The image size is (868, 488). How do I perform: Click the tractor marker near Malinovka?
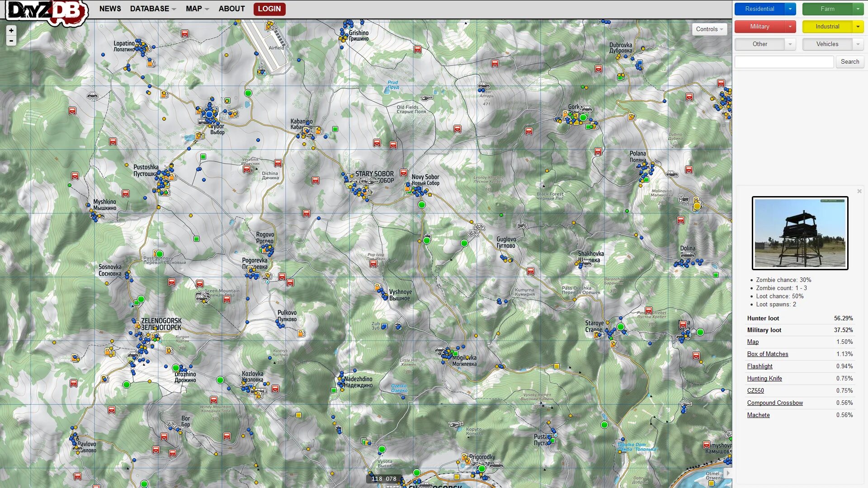pyautogui.click(x=684, y=198)
